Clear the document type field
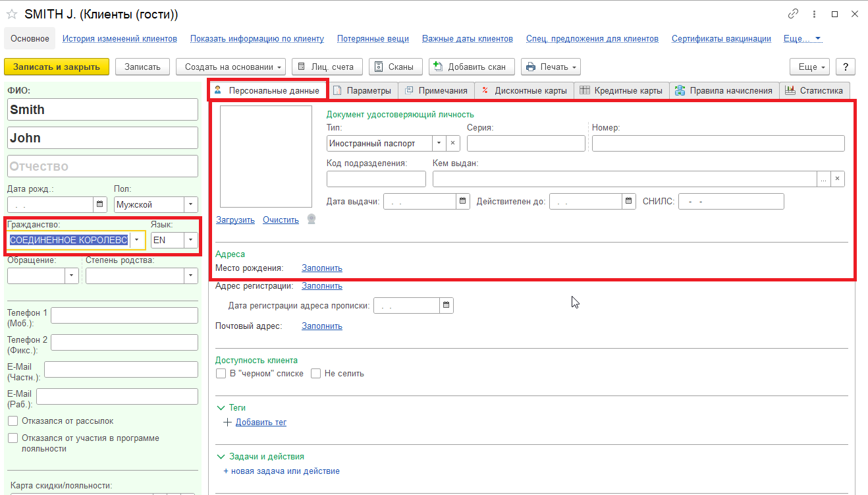 (452, 143)
